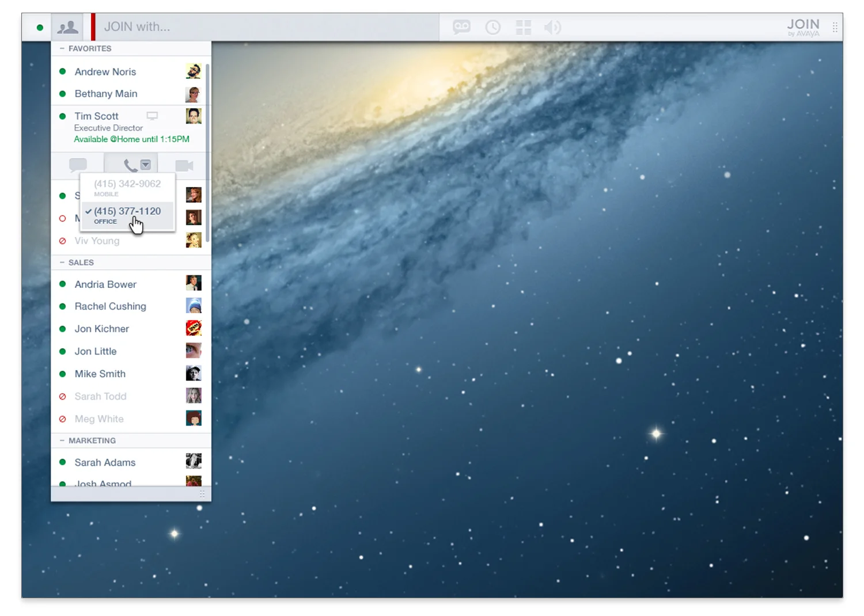Click the contact list scrollbar

pyautogui.click(x=207, y=153)
